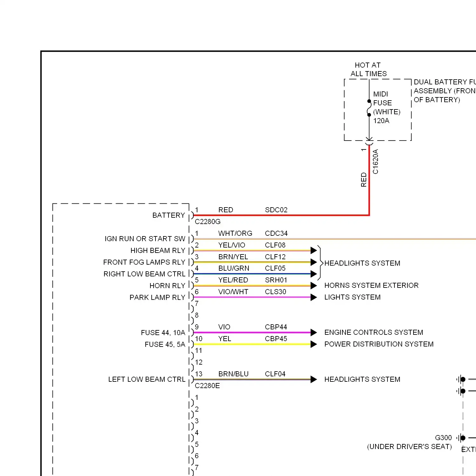Image resolution: width=476 pixels, height=476 pixels.
Task: Click the CDC34 circuit code
Action: tap(276, 233)
